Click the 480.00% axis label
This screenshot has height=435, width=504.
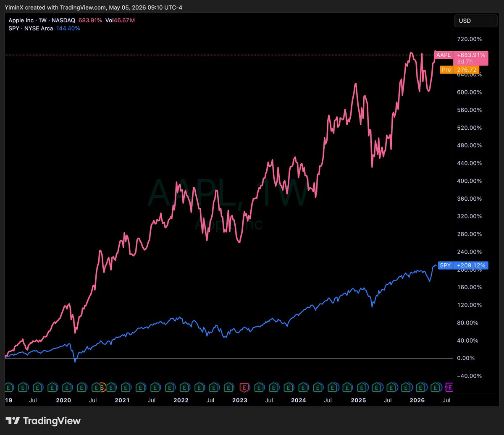(x=470, y=145)
